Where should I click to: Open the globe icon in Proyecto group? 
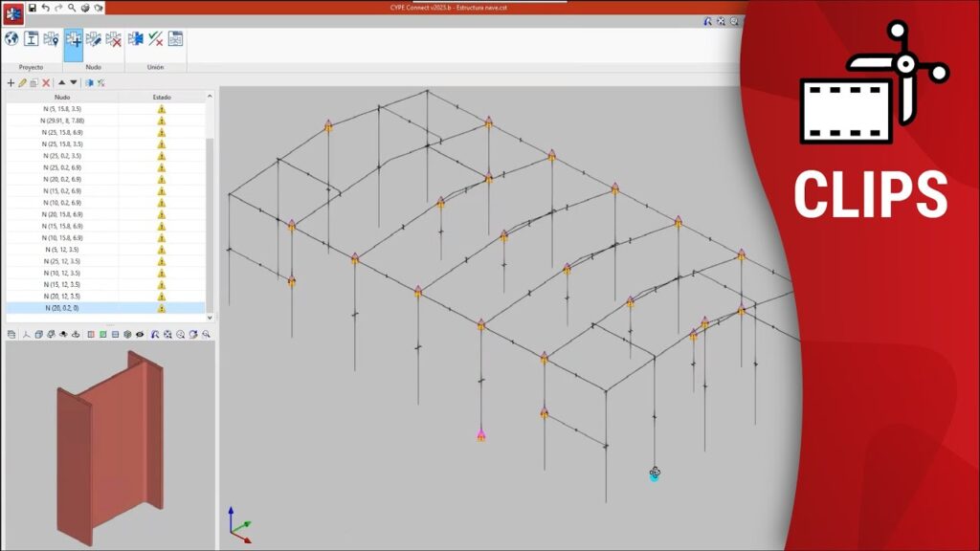tap(11, 39)
